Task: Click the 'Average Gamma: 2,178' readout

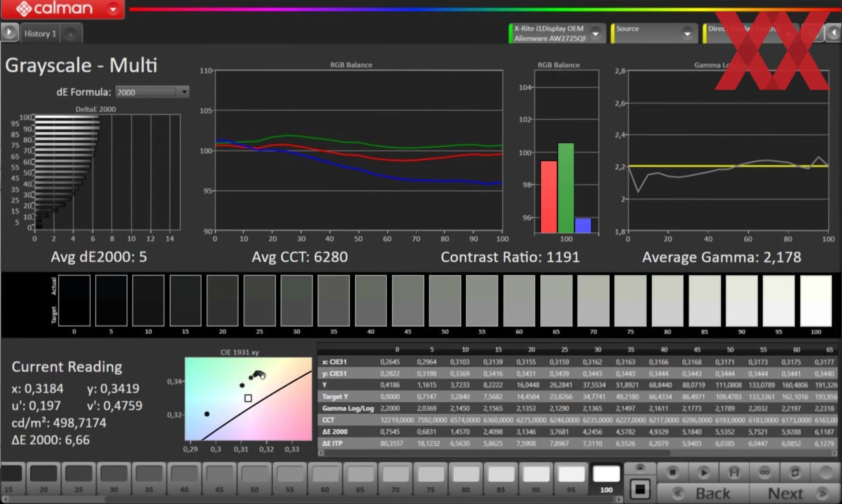Action: (721, 257)
